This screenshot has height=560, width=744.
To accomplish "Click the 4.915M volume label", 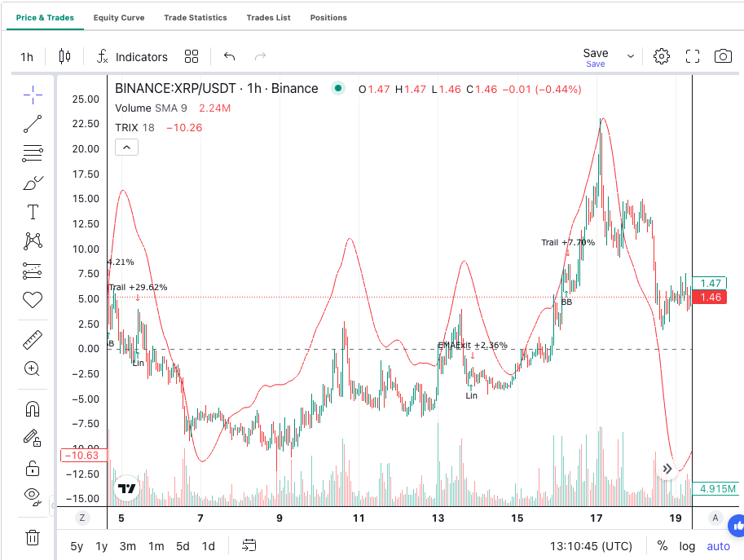I will pos(717,489).
